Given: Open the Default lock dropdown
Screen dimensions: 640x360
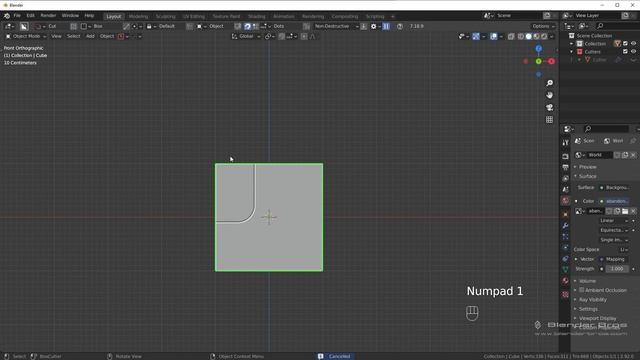Looking at the screenshot, I should (164, 26).
